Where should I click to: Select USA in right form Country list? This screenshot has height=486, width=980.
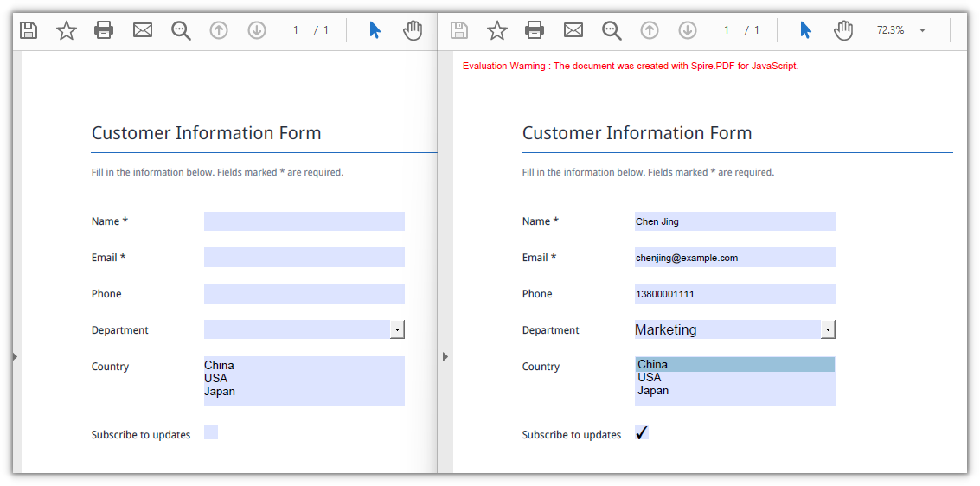[x=650, y=377]
